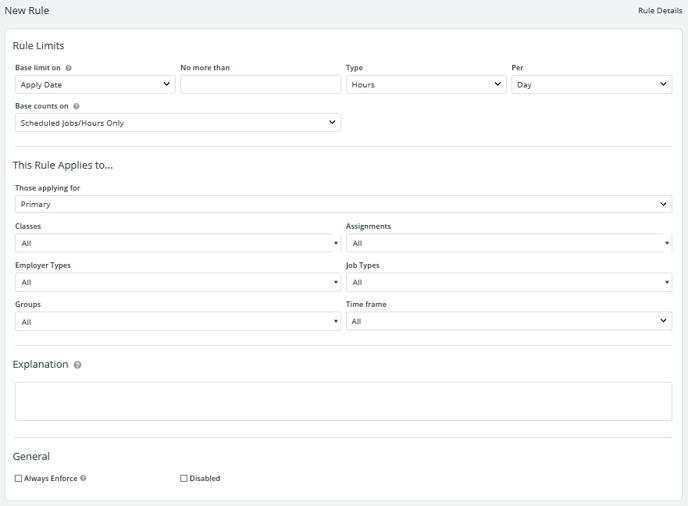Open the Classes selector

point(178,243)
